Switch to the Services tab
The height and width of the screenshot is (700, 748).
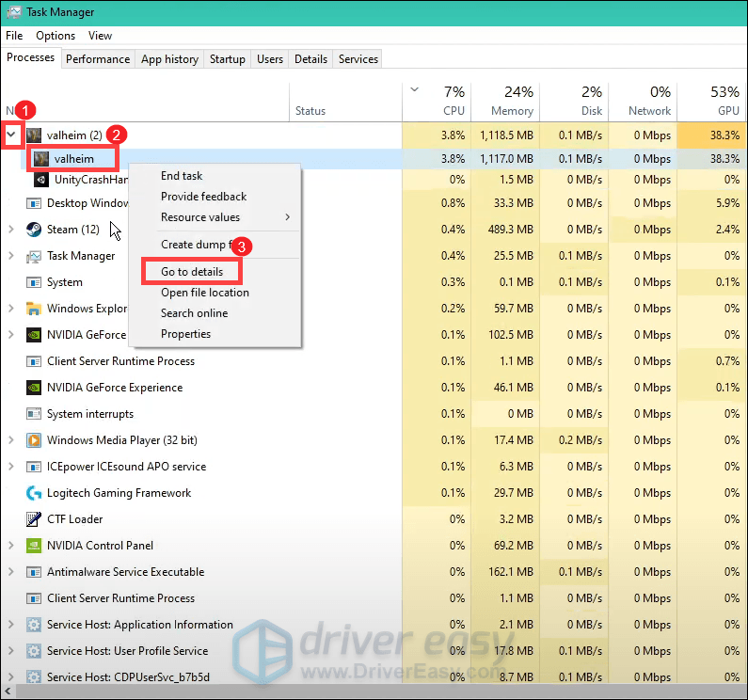[358, 59]
